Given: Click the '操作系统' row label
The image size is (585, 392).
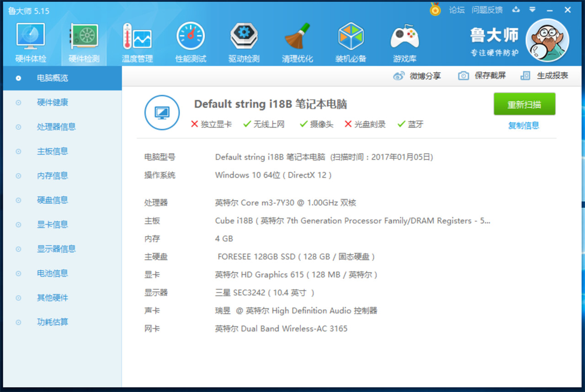Looking at the screenshot, I should 160,175.
